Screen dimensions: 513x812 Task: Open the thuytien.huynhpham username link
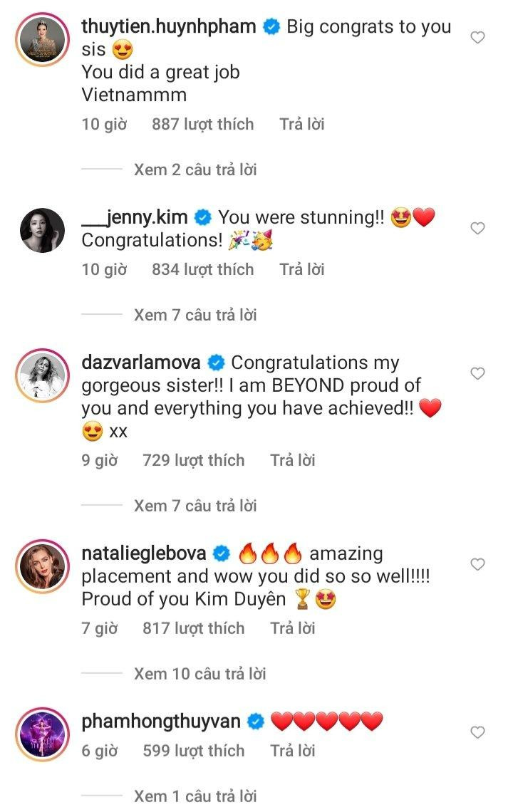pyautogui.click(x=169, y=27)
